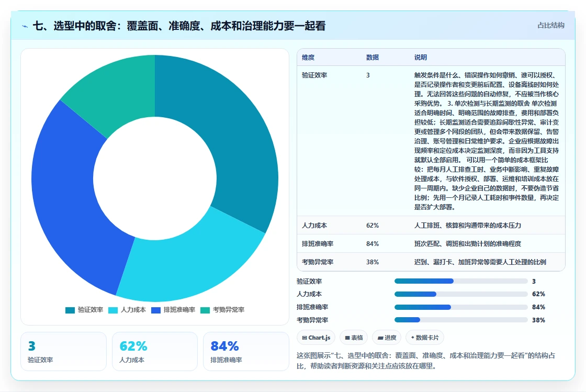Click the 验证效率 table row label
Screen dimensions: 586x392
click(x=314, y=75)
